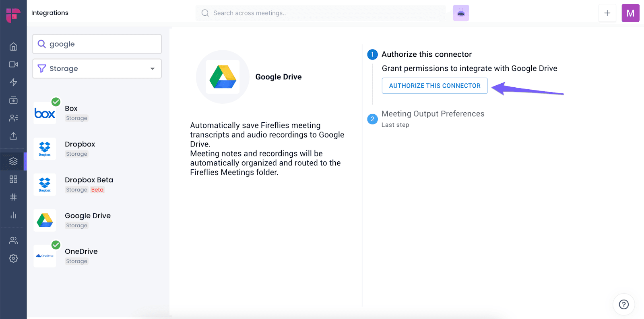Select the Box integration entry
Viewport: 644px width, 319px height.
[97, 113]
